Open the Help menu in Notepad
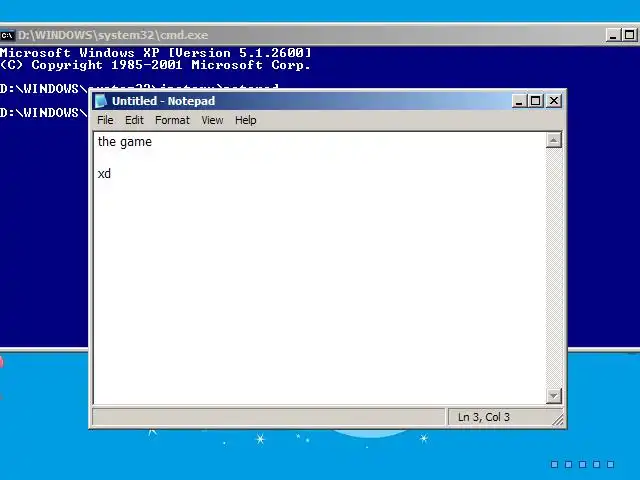640x480 pixels. tap(246, 120)
